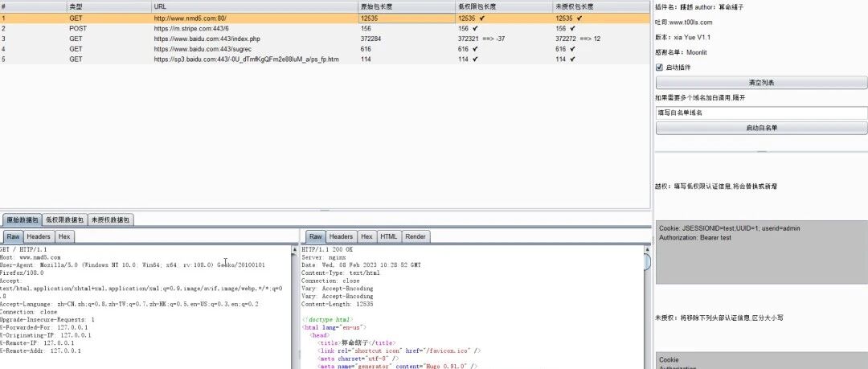Switch to the 未授权数据包 tab
This screenshot has height=369, width=868.
[x=111, y=220]
